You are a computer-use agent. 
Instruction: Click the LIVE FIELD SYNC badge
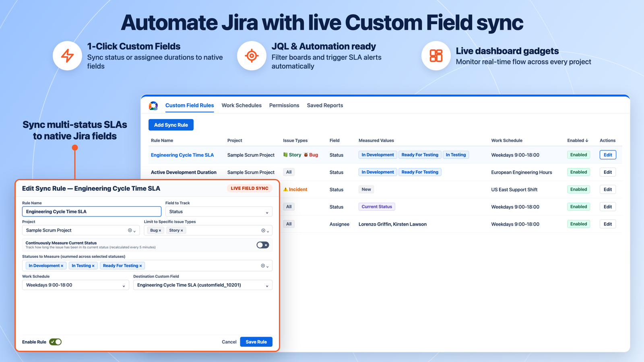[x=250, y=188]
